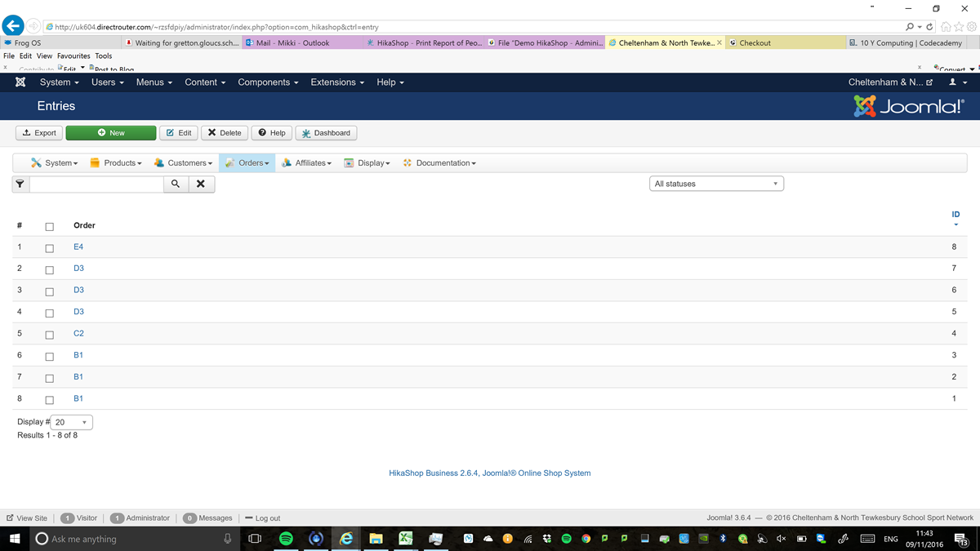Click the Joomla logo icon in admin menu

20,82
